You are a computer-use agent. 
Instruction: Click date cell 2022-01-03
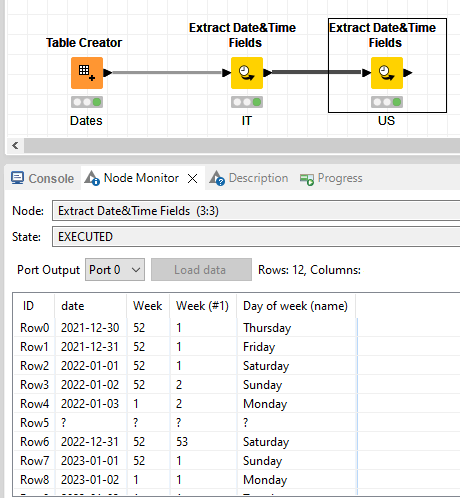pyautogui.click(x=90, y=404)
